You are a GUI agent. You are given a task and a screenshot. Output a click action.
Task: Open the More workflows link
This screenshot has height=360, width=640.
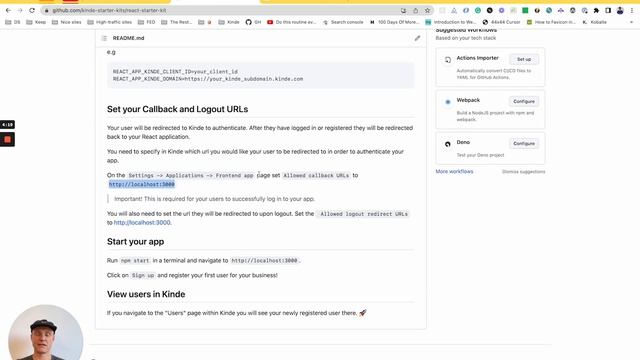point(454,171)
